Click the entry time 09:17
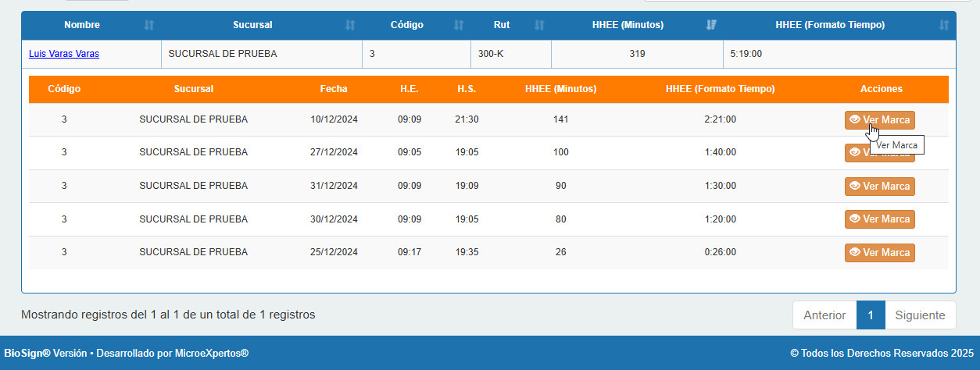 pyautogui.click(x=410, y=252)
